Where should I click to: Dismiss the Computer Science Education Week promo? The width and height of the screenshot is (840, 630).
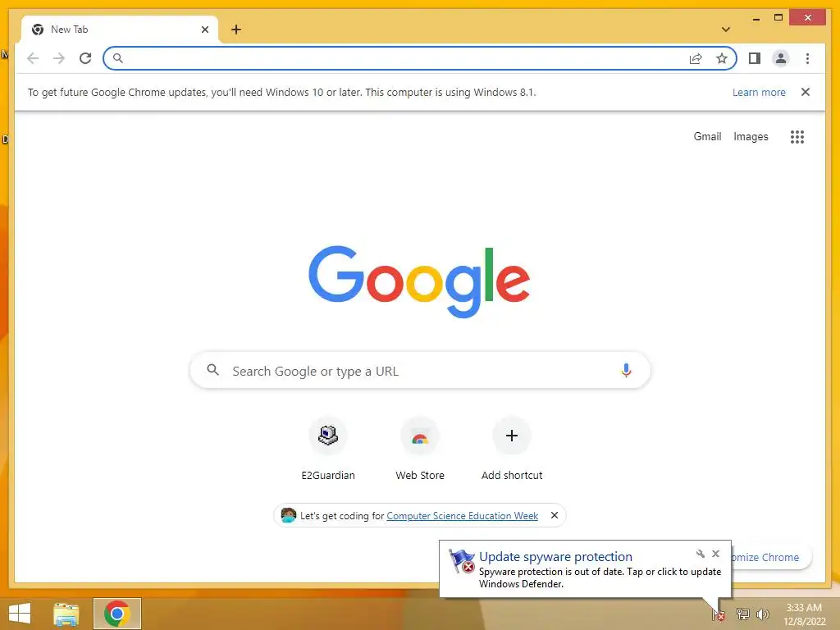click(x=555, y=515)
